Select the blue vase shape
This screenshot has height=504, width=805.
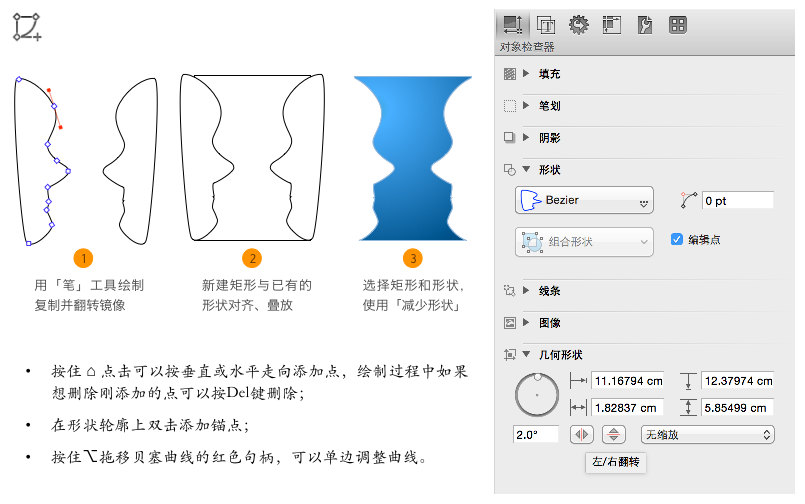coord(413,158)
